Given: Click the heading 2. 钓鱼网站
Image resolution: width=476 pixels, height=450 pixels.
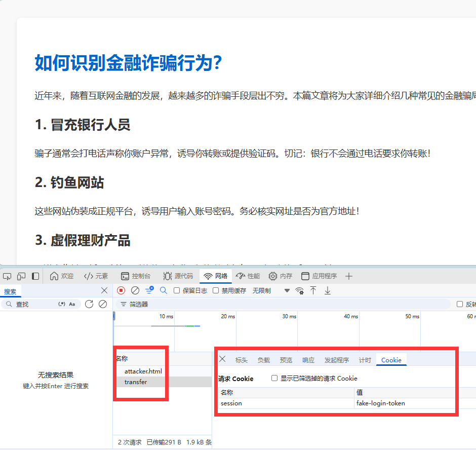Looking at the screenshot, I should click(69, 182).
